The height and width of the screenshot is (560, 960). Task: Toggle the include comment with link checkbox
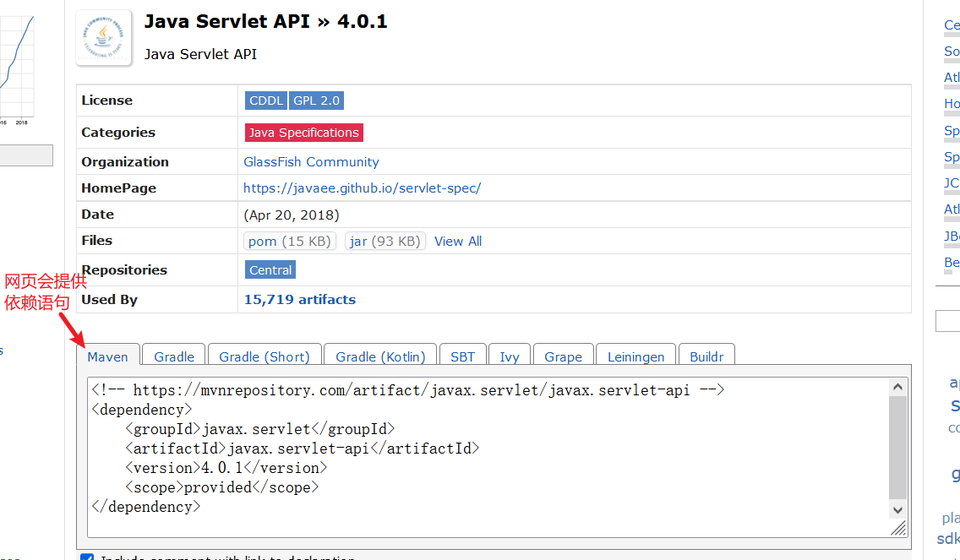(87, 557)
